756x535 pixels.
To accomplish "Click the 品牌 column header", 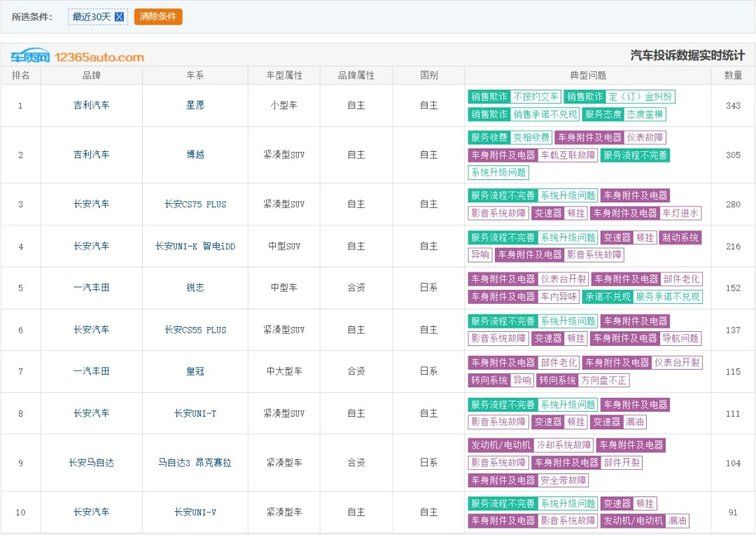I will [92, 75].
